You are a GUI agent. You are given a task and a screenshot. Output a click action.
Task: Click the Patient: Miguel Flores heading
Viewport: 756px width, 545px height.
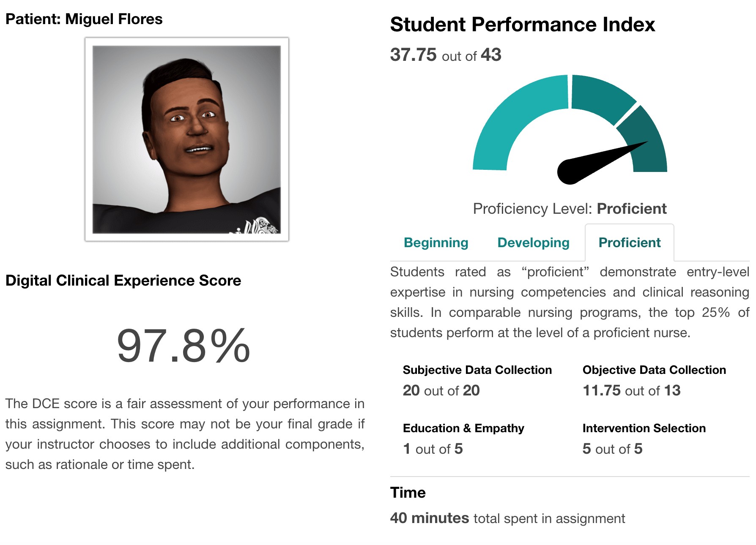(84, 19)
